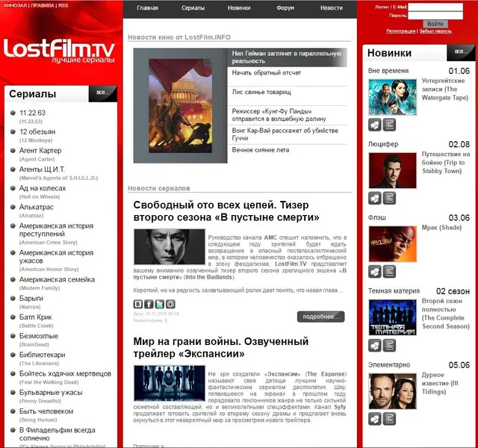
Task: Click the Флэш poster thumbnail
Action: click(392, 244)
